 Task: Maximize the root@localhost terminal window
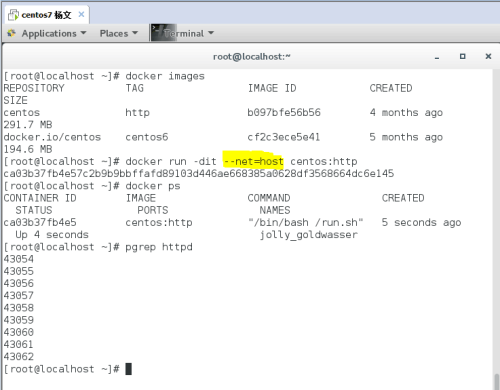462,56
